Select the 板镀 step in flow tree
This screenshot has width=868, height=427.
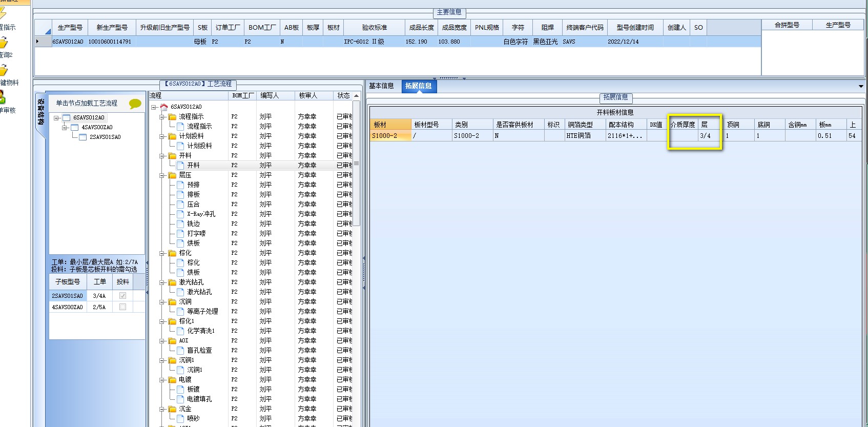[194, 390]
